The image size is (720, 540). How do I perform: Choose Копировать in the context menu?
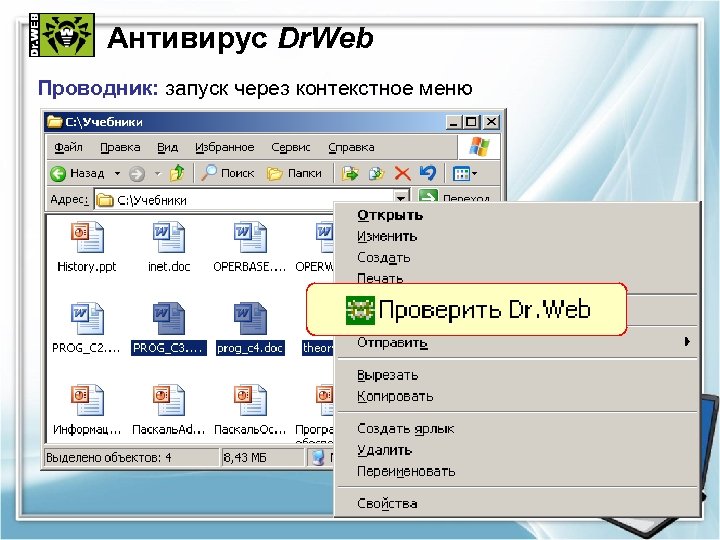395,396
